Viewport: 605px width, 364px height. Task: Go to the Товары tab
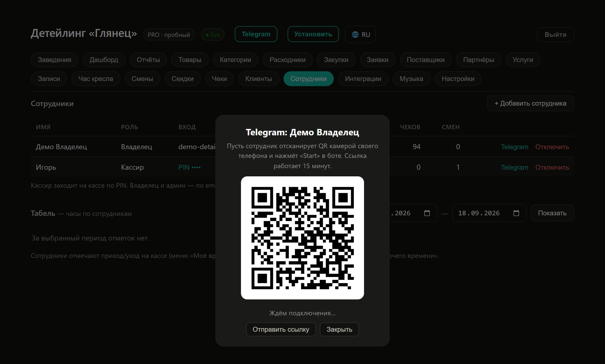[190, 60]
